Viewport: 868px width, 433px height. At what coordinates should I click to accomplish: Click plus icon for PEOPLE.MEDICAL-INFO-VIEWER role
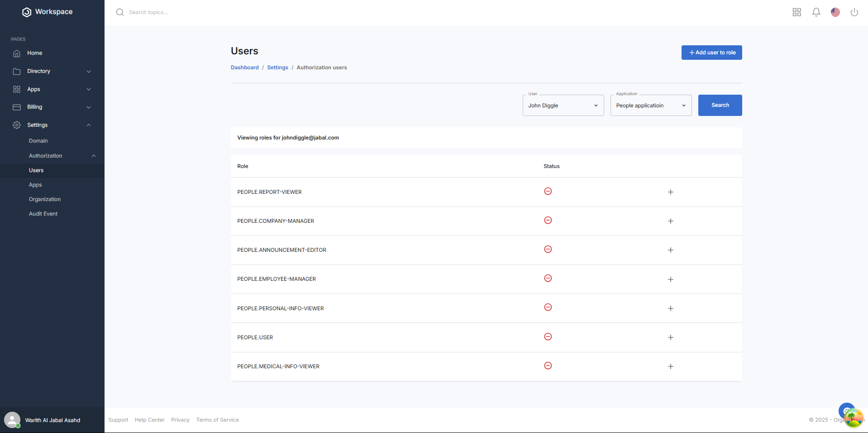(670, 366)
